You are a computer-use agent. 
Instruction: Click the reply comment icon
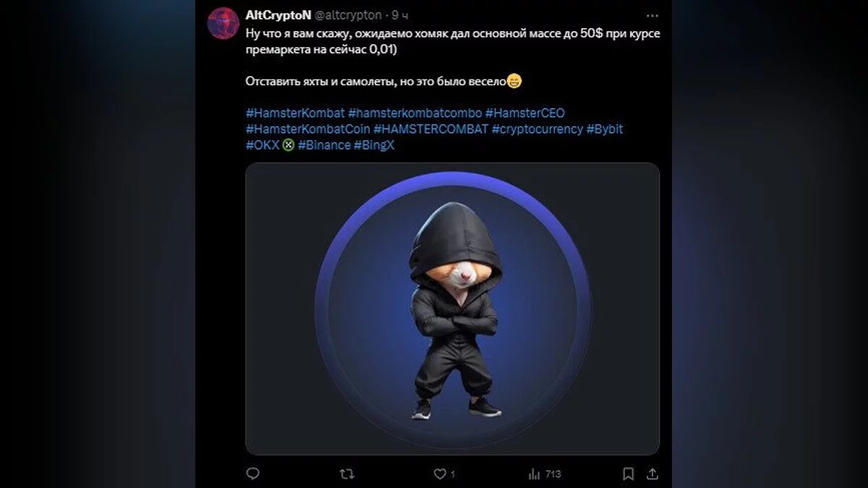[x=252, y=474]
